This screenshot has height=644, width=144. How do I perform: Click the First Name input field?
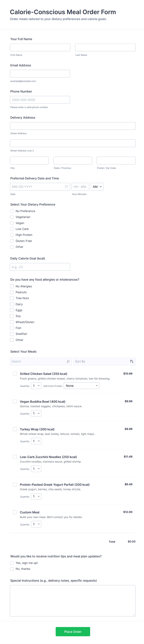tap(40, 48)
